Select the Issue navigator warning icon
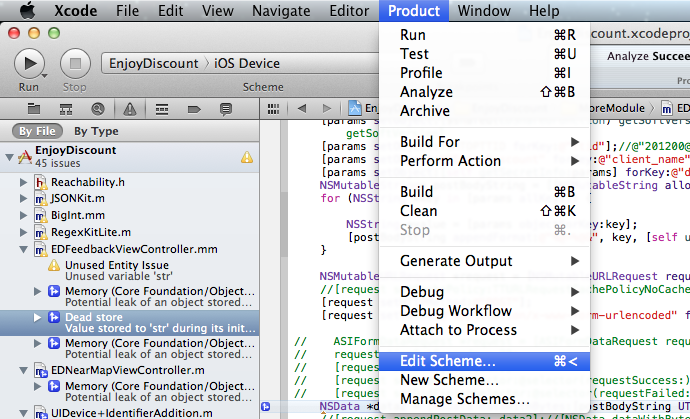Image resolution: width=690 pixels, height=419 pixels. click(130, 108)
